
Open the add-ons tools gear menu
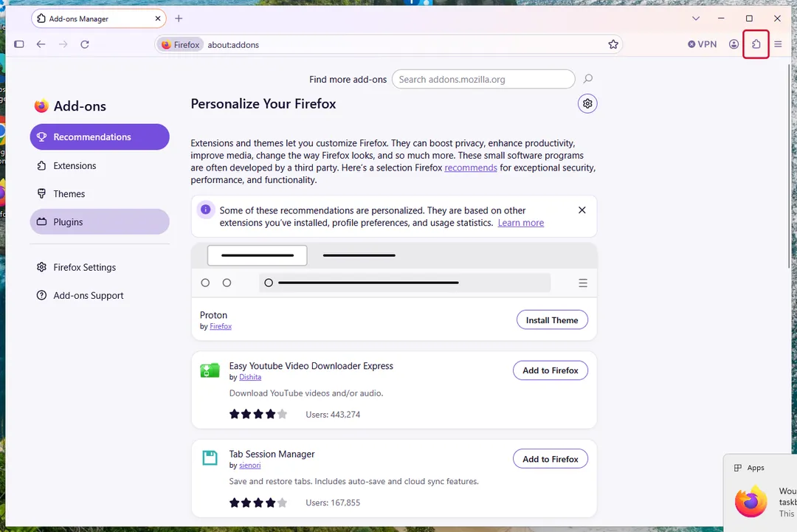tap(587, 103)
